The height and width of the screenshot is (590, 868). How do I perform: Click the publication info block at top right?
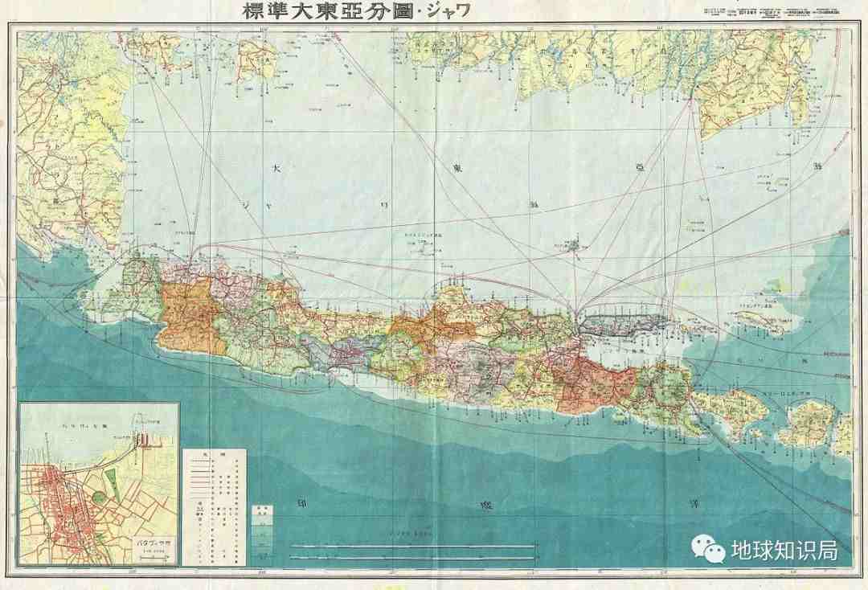click(770, 14)
